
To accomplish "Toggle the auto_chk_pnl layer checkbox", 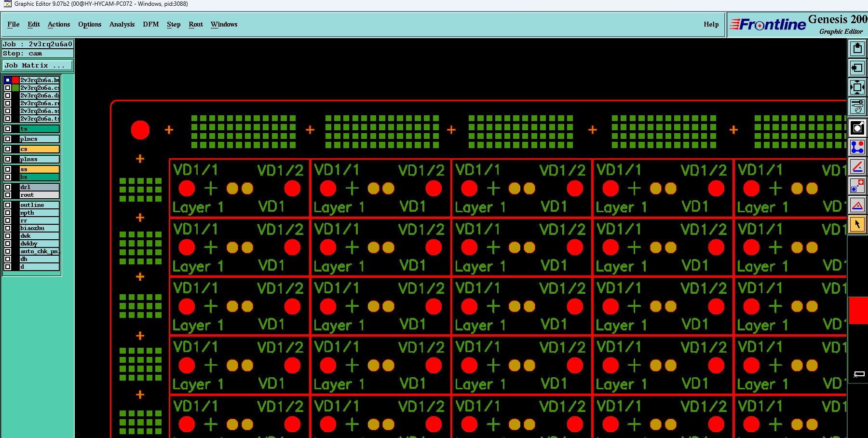I will coord(8,251).
